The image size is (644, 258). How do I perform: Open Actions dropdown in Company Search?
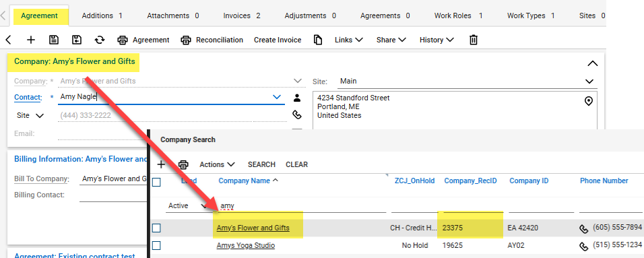pyautogui.click(x=218, y=164)
